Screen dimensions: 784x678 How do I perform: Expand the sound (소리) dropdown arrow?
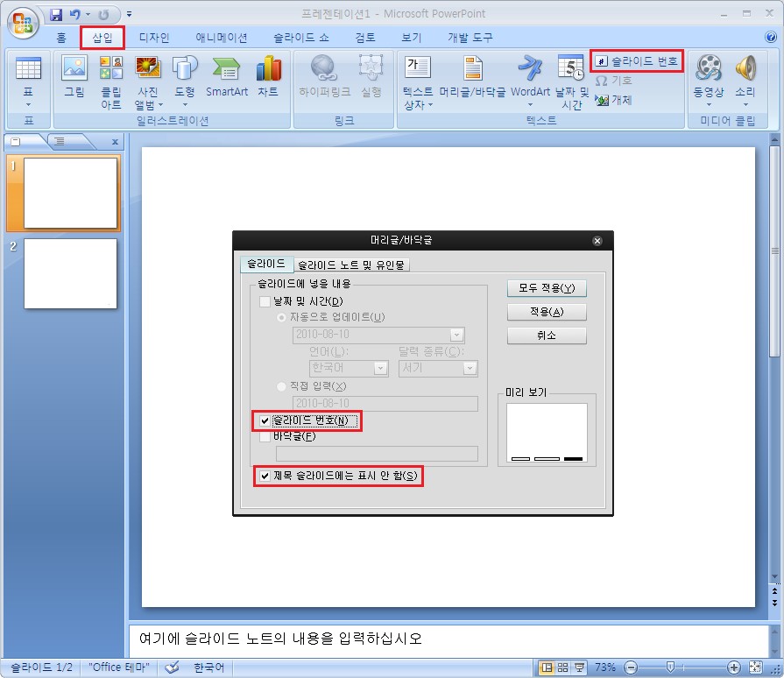[x=745, y=105]
